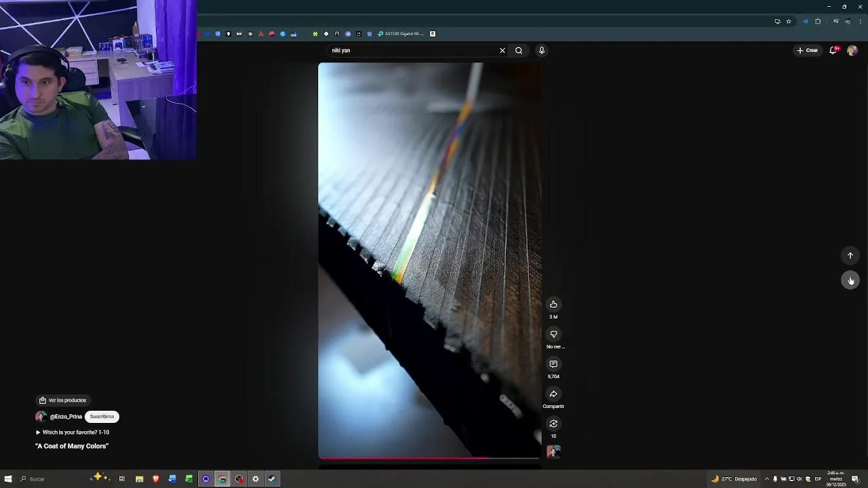This screenshot has width=868, height=488.
Task: Open the Crear menu button
Action: pos(808,50)
